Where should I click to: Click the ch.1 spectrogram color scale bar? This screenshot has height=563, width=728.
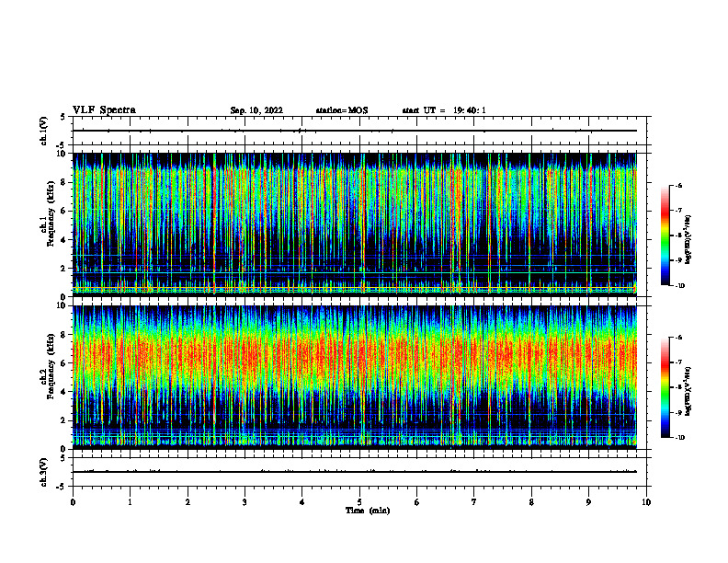(x=665, y=236)
